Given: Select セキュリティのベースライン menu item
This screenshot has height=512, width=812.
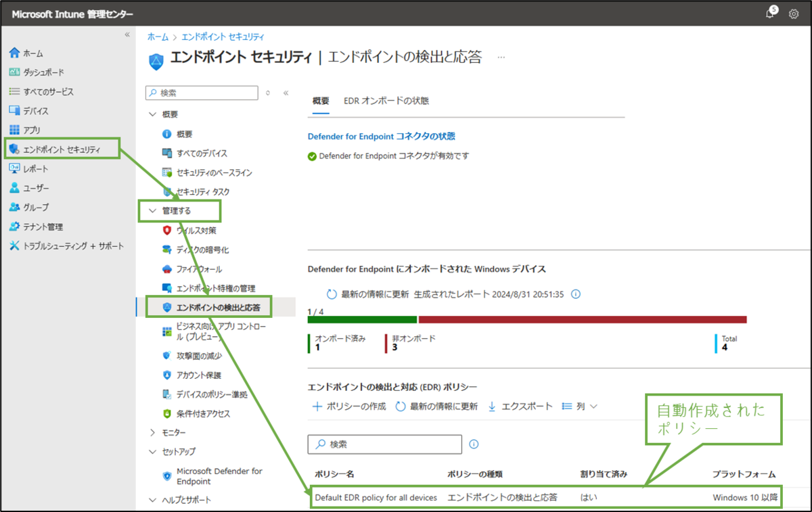Looking at the screenshot, I should (214, 172).
